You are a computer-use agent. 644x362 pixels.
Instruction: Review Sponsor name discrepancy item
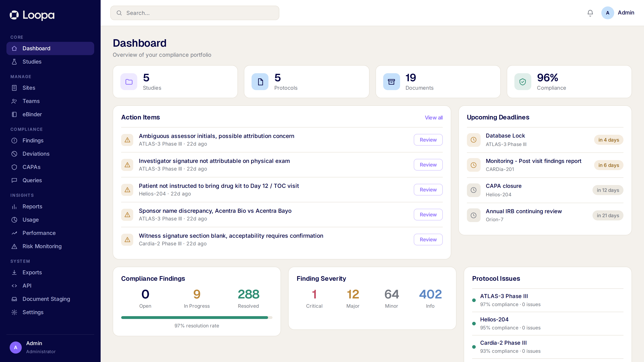click(x=428, y=215)
